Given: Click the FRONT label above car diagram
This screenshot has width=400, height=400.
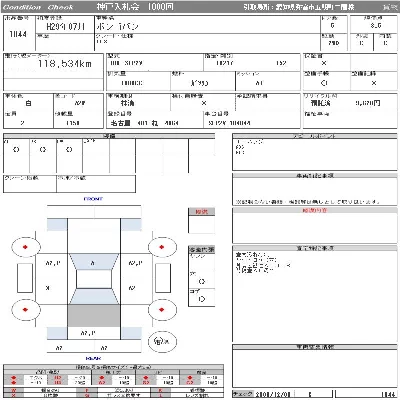Looking at the screenshot, I should pos(93,199).
